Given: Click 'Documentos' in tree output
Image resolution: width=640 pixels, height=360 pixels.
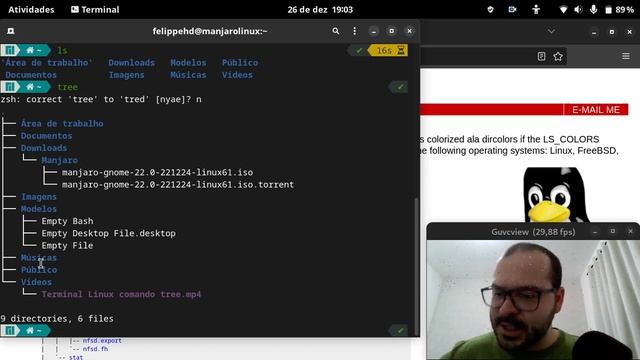Looking at the screenshot, I should click(47, 136).
